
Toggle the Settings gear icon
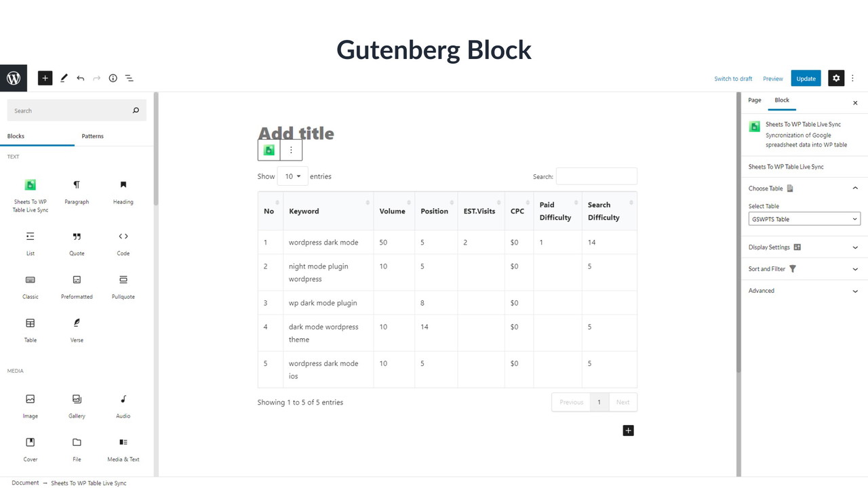(836, 78)
